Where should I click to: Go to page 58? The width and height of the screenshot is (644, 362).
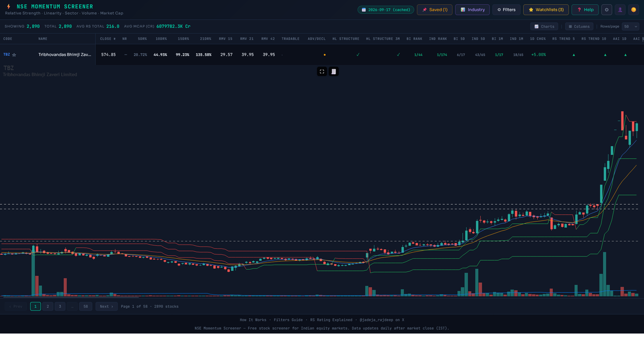coord(86,306)
